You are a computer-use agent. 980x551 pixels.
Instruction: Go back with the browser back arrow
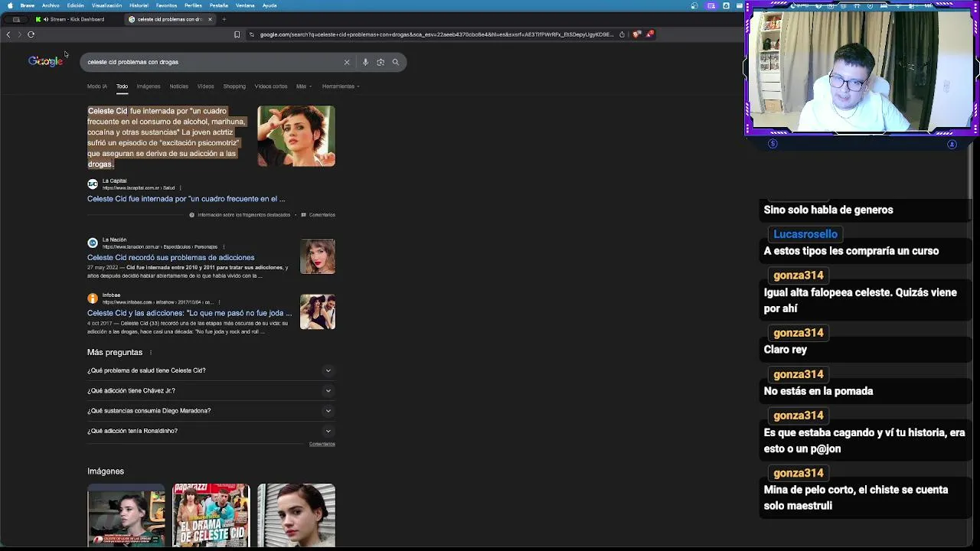click(8, 34)
